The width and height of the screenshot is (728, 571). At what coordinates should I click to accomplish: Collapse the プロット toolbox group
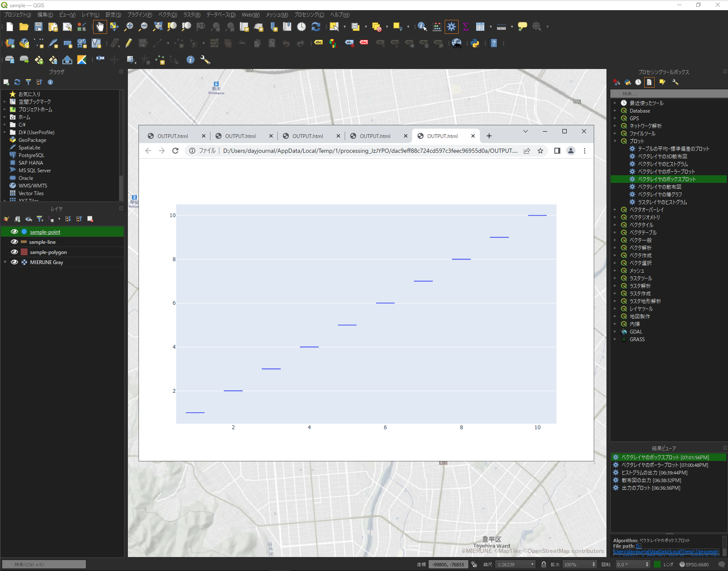[x=615, y=141]
